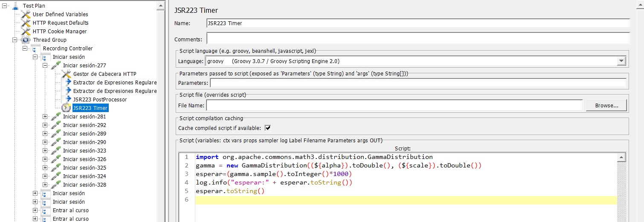Select the Thread Group gear icon
The image size is (644, 222).
pyautogui.click(x=26, y=40)
